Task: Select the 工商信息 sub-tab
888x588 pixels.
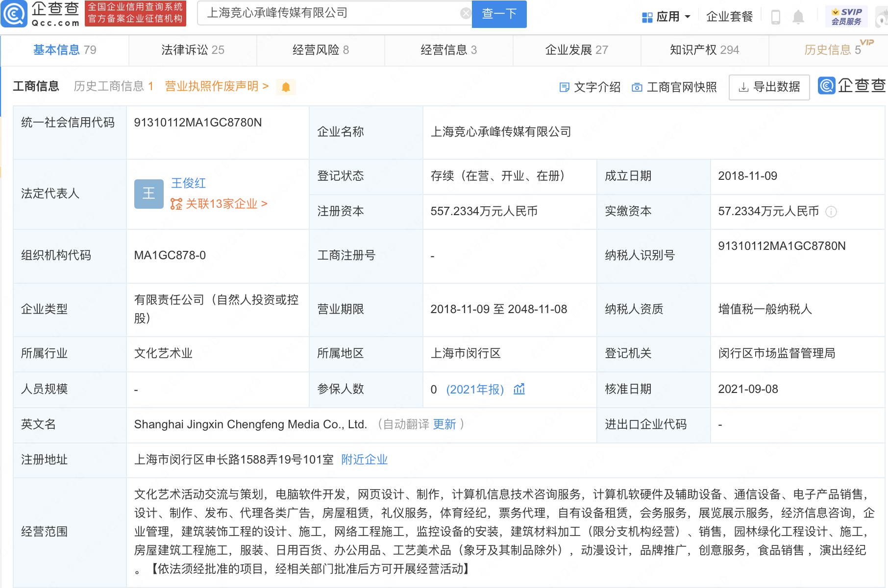Action: [36, 87]
